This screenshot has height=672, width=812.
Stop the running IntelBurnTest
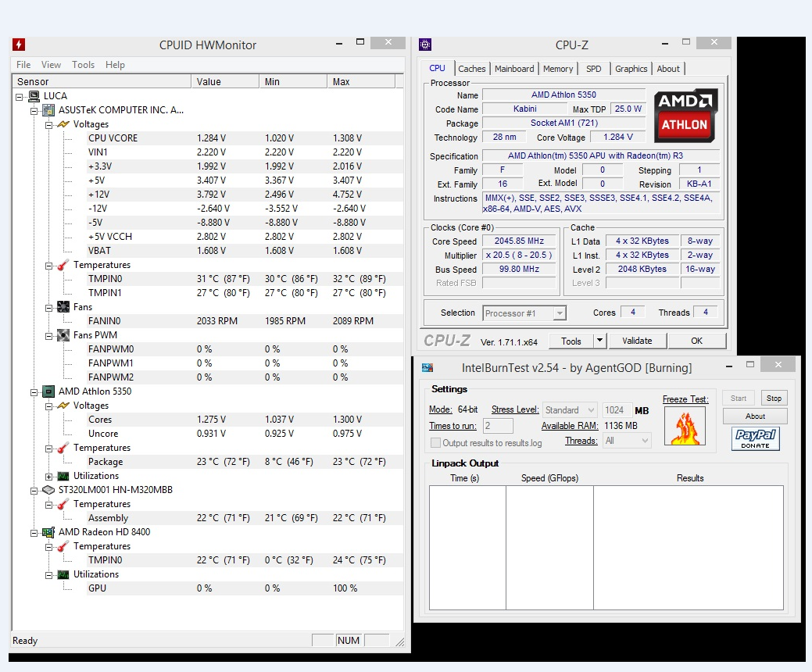tap(774, 399)
